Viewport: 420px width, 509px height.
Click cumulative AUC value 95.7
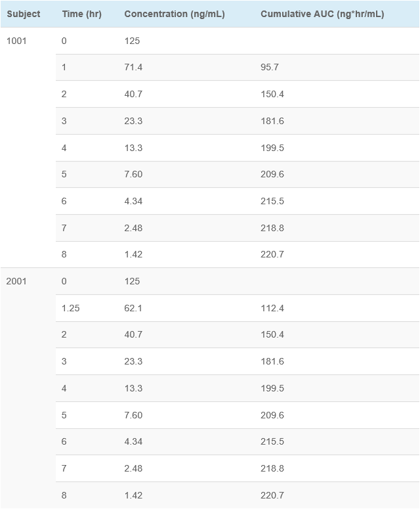pyautogui.click(x=270, y=67)
